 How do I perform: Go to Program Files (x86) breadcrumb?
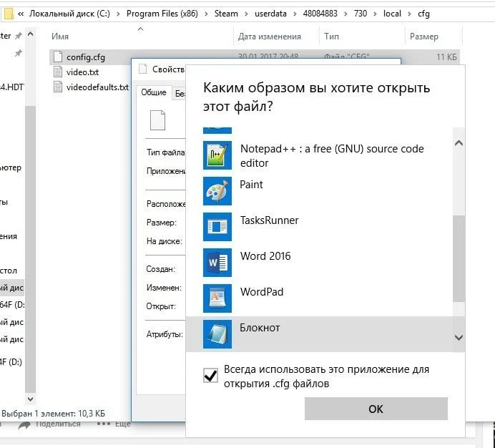point(162,14)
